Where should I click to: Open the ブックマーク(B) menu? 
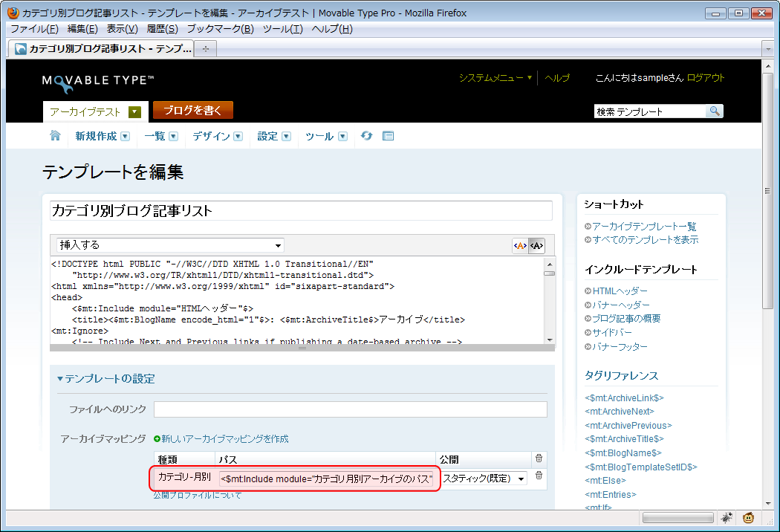click(x=220, y=29)
